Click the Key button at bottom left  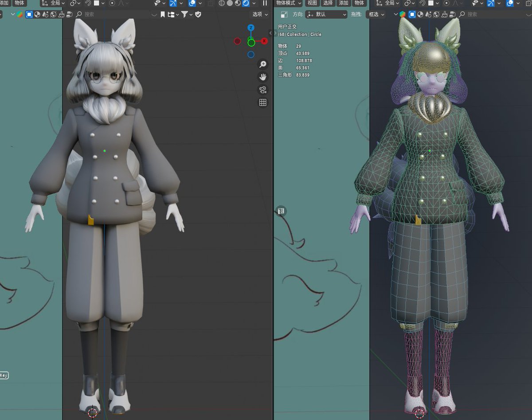pyautogui.click(x=4, y=375)
